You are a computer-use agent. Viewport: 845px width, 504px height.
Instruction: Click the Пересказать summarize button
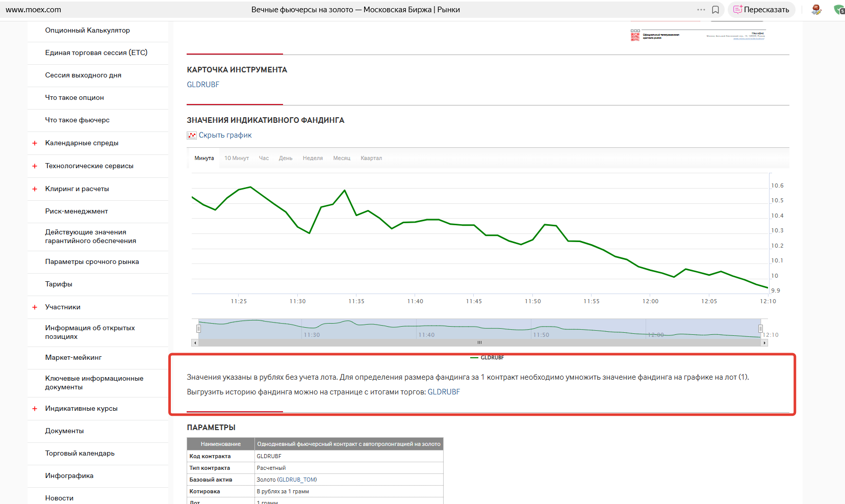tap(761, 10)
